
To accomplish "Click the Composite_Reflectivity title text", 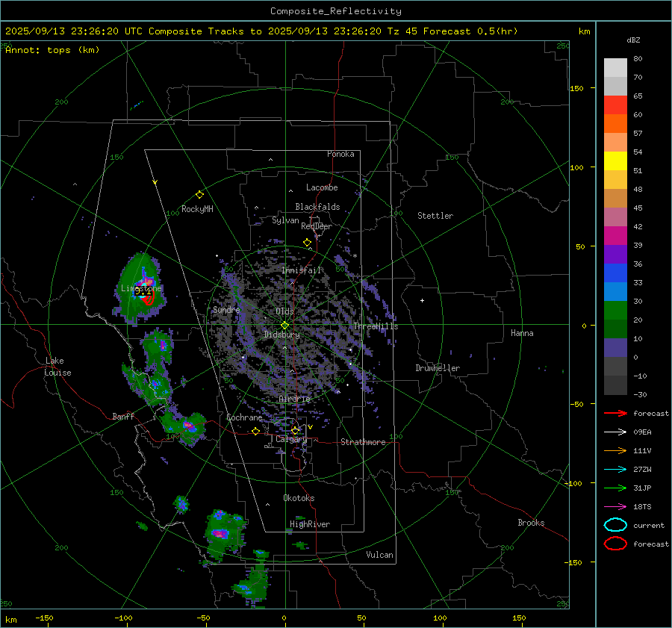I will [x=336, y=11].
